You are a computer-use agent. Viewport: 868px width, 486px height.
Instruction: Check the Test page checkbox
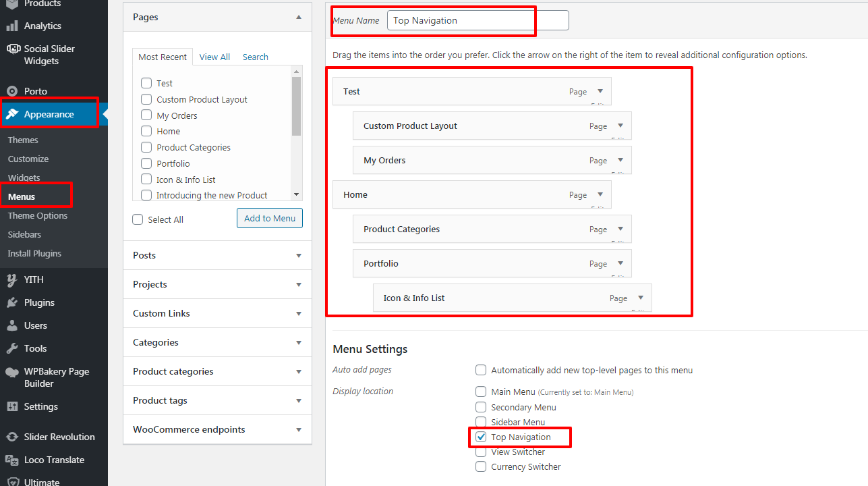click(146, 83)
